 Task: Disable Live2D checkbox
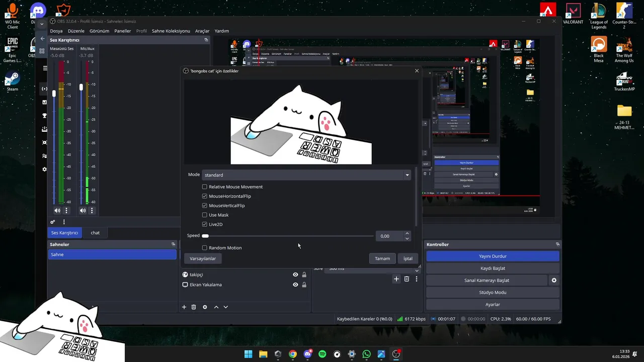coord(205,224)
